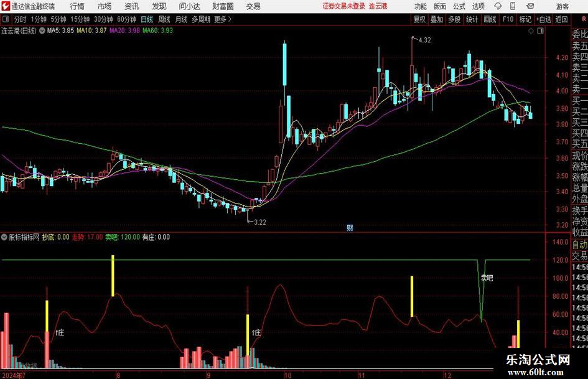
Task: Click the MA10: 3.87 label
Action: (x=91, y=30)
